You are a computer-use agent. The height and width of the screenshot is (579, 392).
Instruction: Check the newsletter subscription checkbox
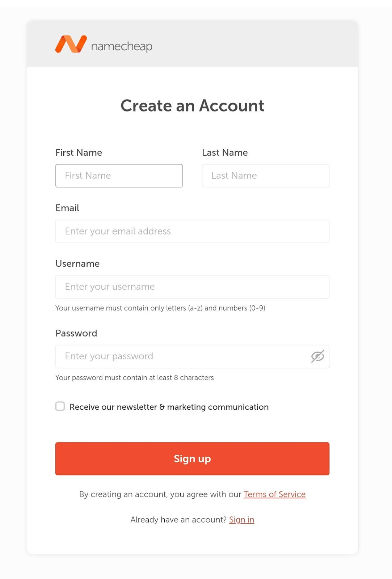60,406
